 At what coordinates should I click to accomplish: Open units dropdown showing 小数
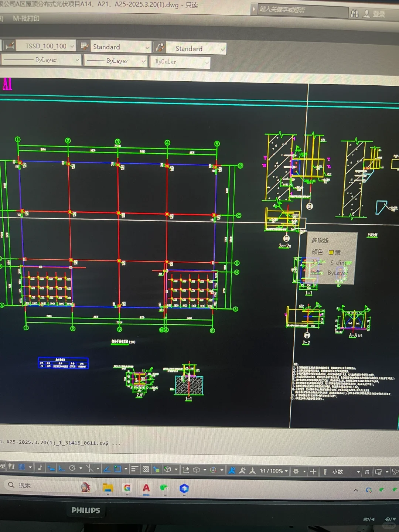point(342,472)
